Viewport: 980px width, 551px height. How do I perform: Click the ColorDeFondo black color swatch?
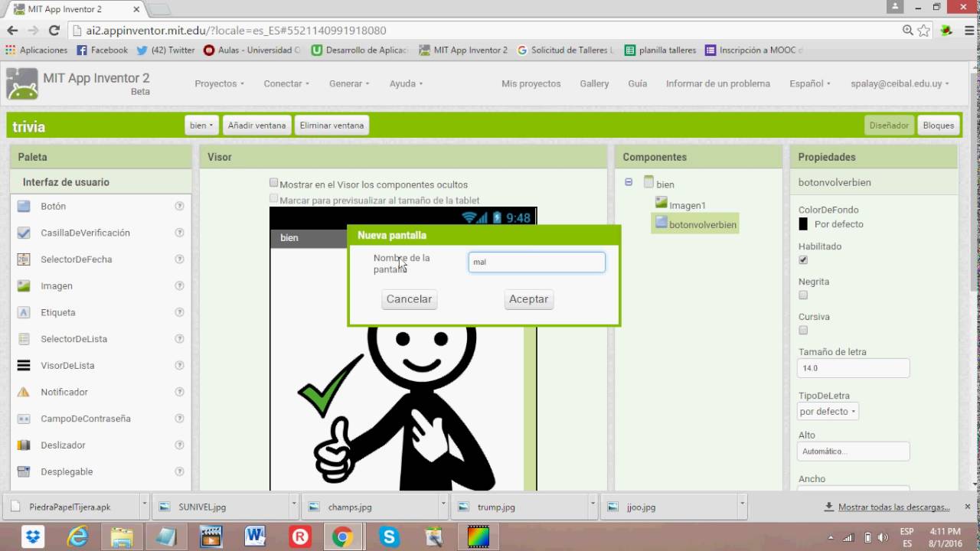click(x=803, y=224)
